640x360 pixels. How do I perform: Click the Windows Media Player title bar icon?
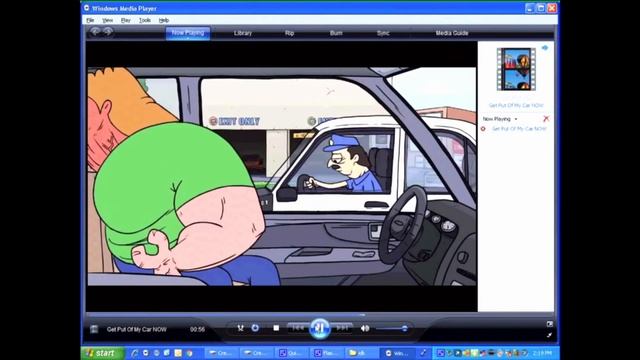[87, 8]
